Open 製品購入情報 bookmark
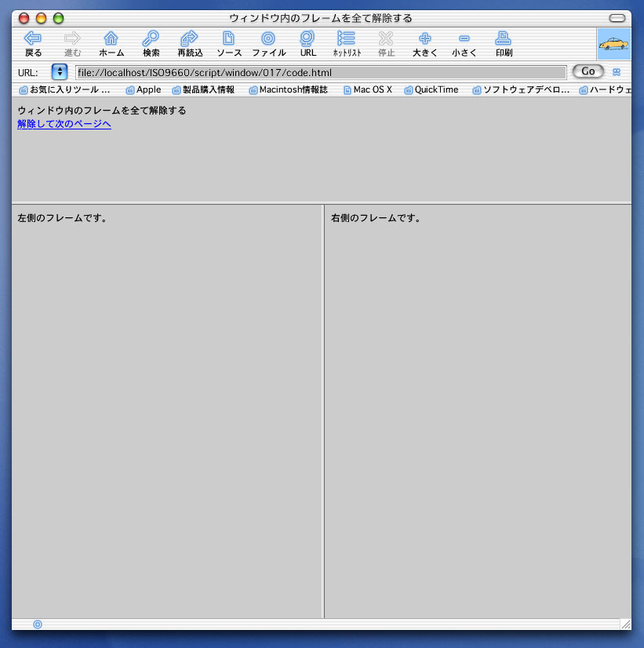The image size is (644, 648). click(203, 89)
